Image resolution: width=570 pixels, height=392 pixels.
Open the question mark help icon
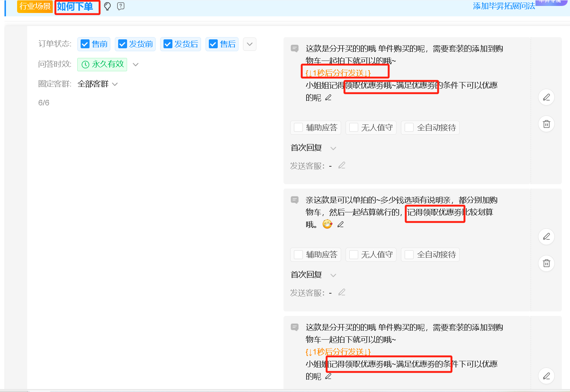121,6
